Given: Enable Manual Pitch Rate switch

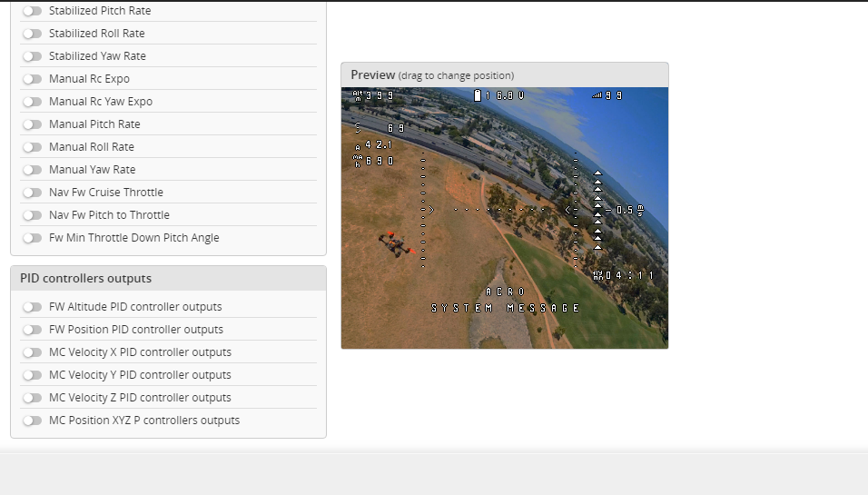Looking at the screenshot, I should tap(32, 124).
